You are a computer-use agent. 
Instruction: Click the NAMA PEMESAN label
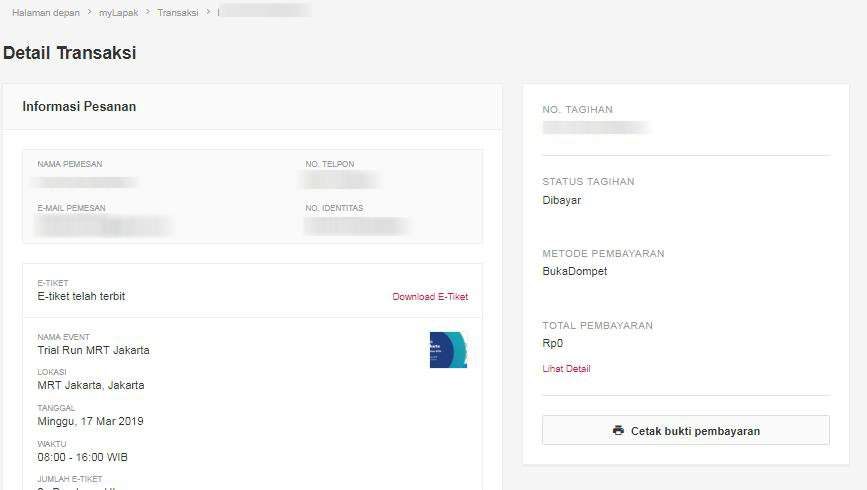(x=70, y=164)
